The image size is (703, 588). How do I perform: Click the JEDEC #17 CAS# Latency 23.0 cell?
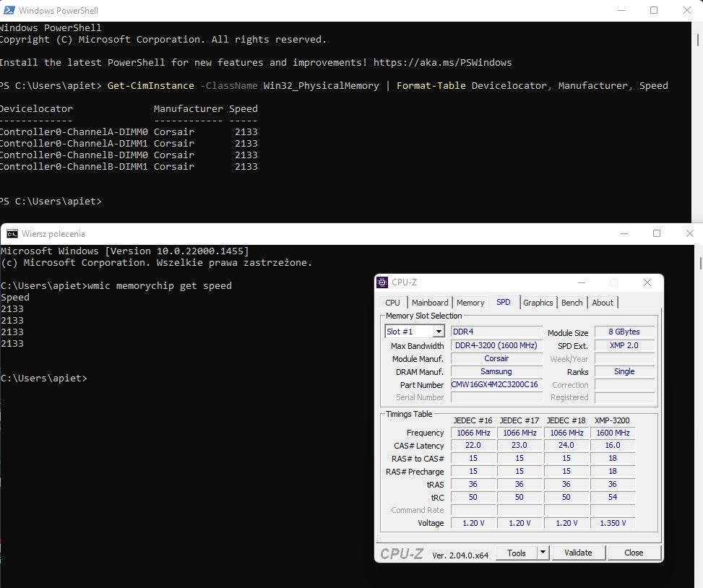click(519, 446)
